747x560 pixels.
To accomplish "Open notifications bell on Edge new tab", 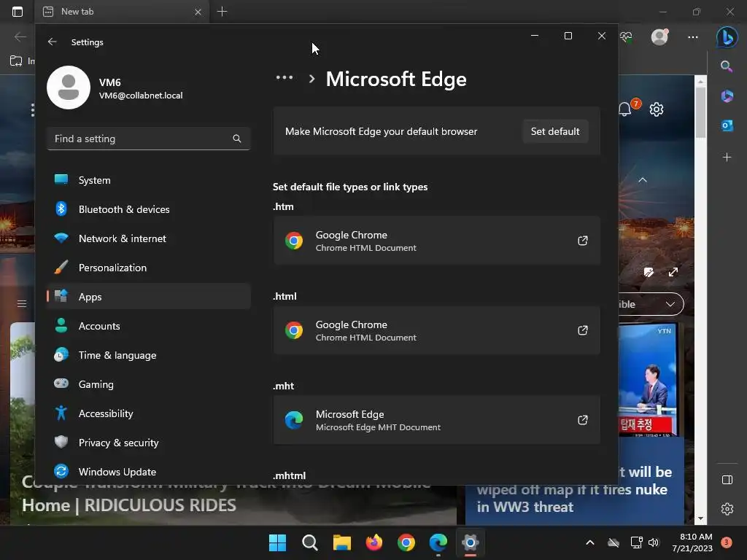I will (x=625, y=109).
